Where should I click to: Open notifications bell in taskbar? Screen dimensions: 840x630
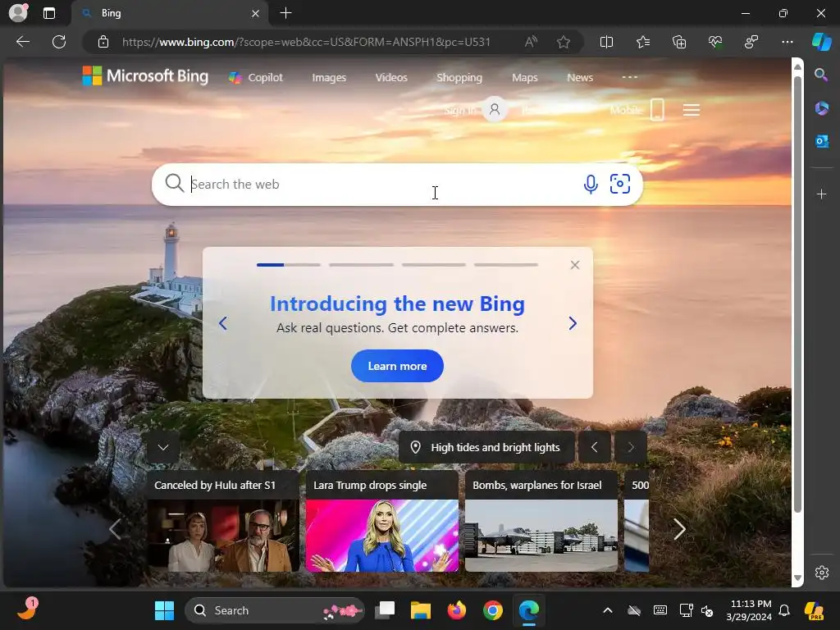tap(784, 610)
